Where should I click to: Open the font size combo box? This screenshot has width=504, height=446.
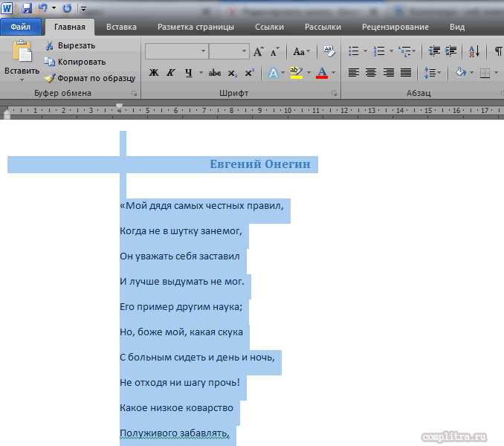229,51
